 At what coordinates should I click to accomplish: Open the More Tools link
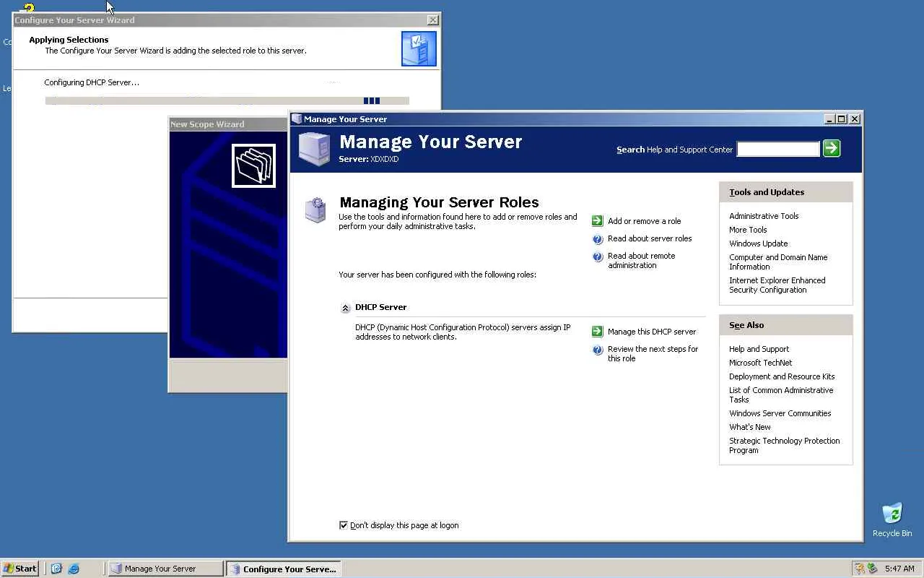(748, 230)
